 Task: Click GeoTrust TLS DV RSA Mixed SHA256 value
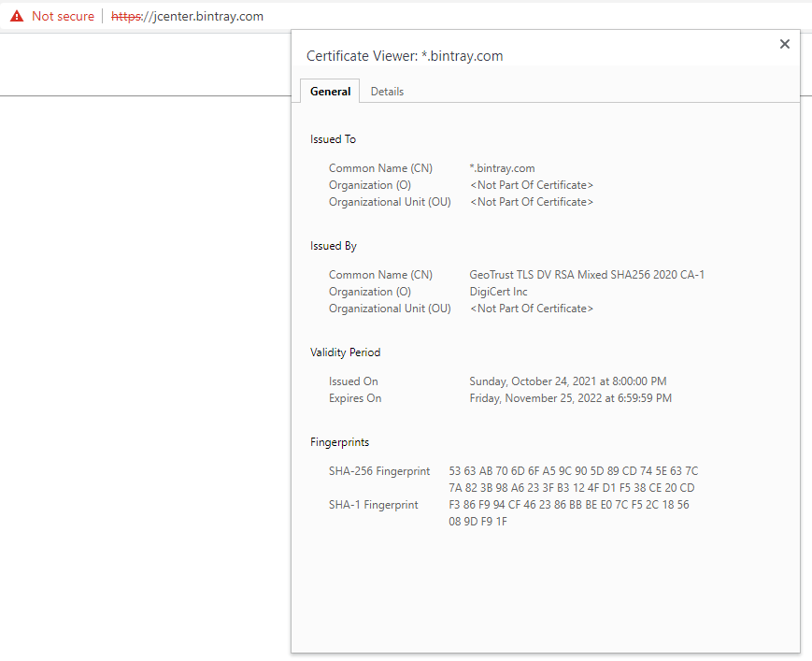click(x=587, y=275)
